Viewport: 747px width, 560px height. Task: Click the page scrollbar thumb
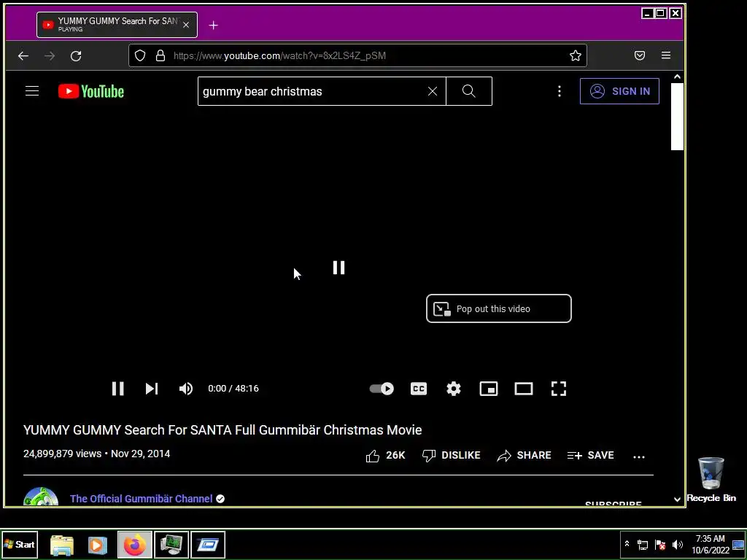[x=677, y=117]
